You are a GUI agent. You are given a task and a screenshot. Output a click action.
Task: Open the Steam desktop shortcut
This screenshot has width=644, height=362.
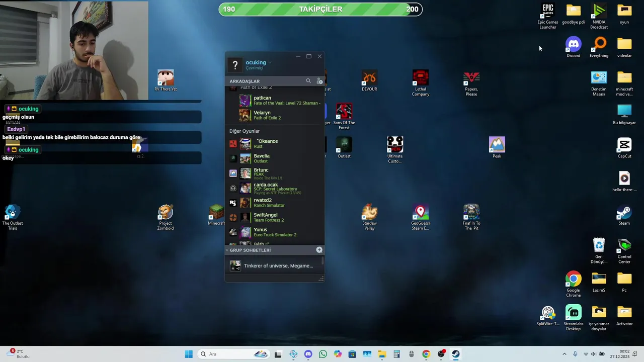point(624,215)
